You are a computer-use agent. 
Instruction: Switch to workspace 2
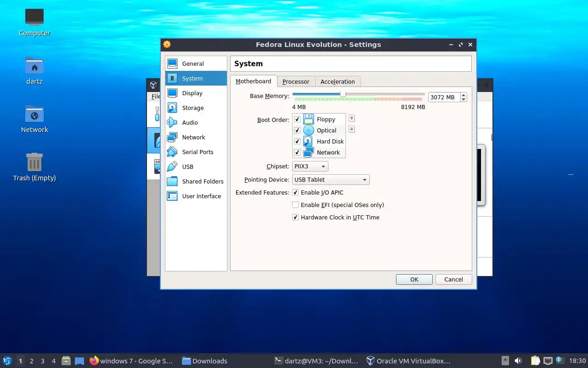pos(31,361)
